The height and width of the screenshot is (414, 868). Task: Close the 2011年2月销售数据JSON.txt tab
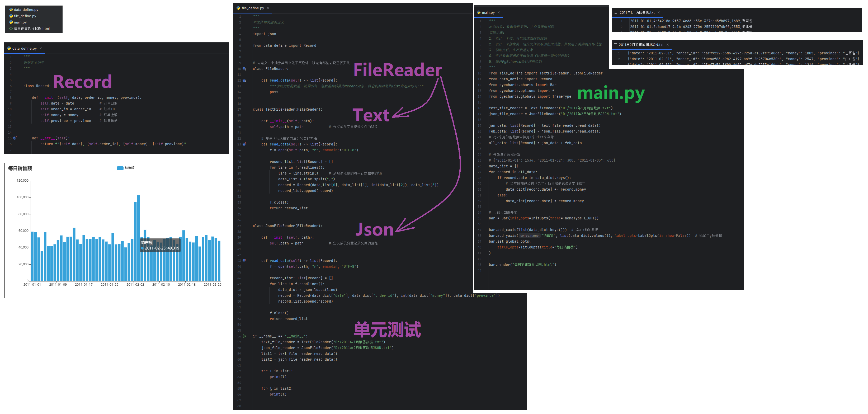668,45
